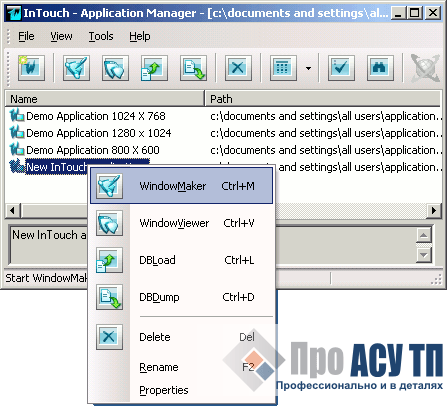Select Demo Application 1024 X 768
Screen dimensions: 447x407
(x=96, y=116)
